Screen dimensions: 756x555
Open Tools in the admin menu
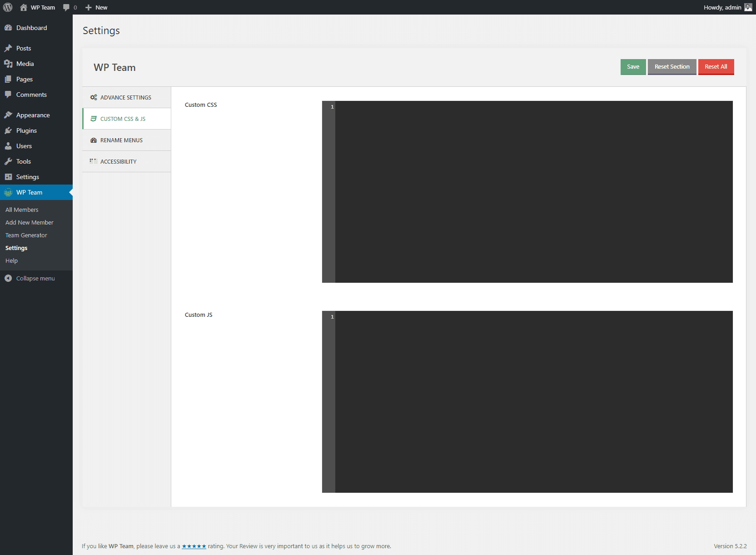coord(36,161)
